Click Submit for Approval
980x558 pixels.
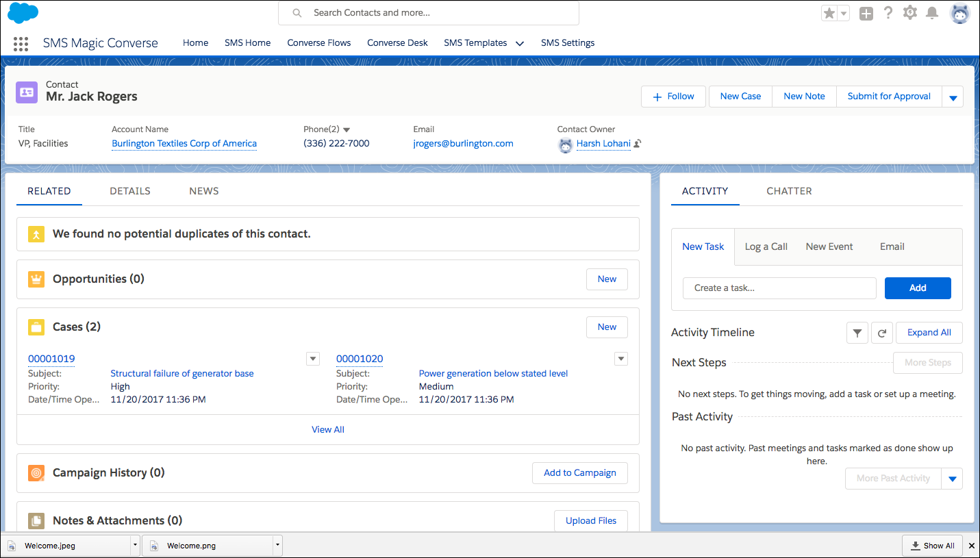[x=889, y=97]
